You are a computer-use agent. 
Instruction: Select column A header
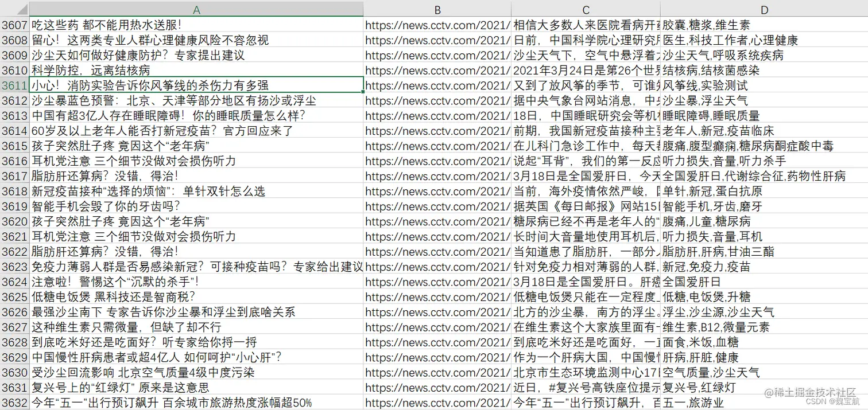click(196, 9)
